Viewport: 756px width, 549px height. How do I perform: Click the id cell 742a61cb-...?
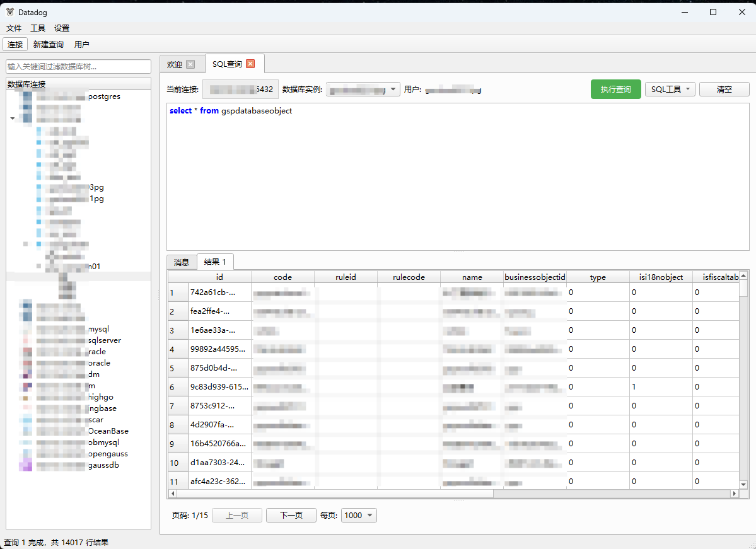[x=219, y=292]
